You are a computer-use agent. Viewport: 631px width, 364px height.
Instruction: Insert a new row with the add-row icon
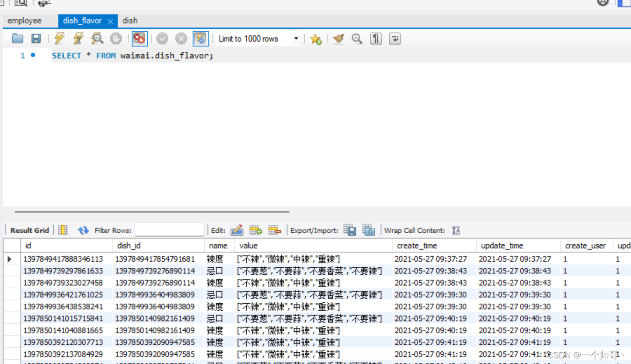(256, 230)
